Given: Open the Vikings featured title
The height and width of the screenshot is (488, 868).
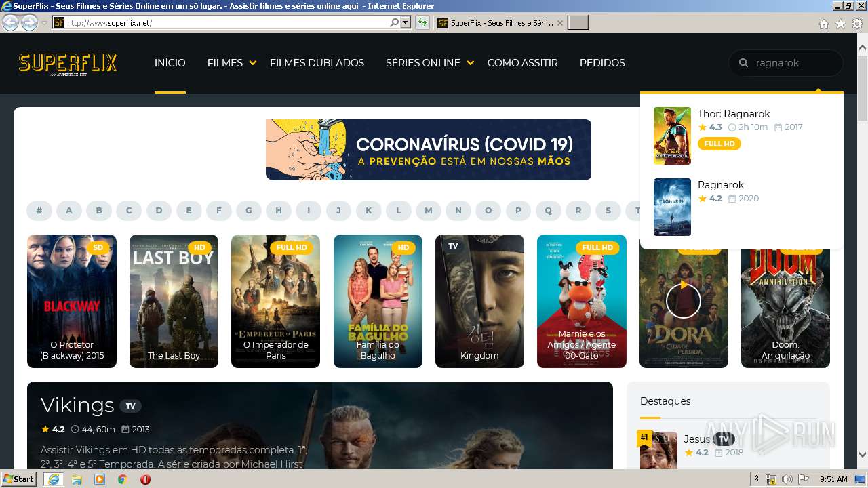Looking at the screenshot, I should [x=77, y=405].
